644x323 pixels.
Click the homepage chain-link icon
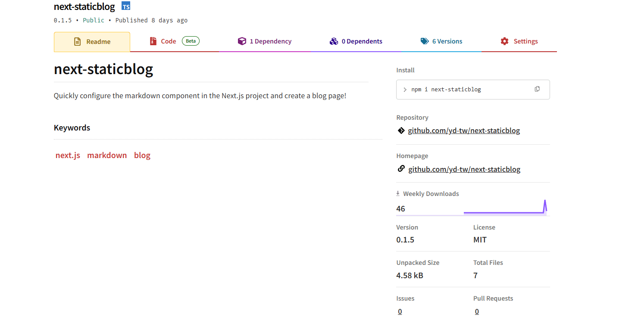click(401, 169)
